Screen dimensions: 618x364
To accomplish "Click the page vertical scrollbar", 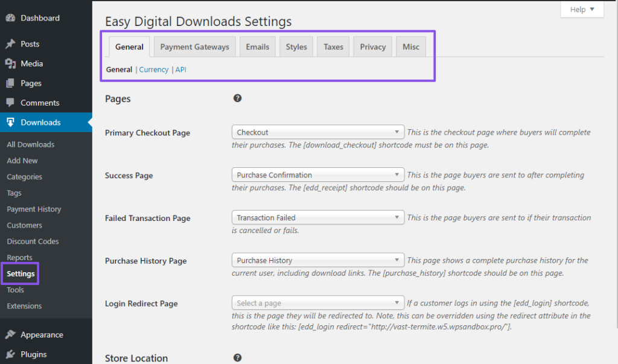I will 616,165.
